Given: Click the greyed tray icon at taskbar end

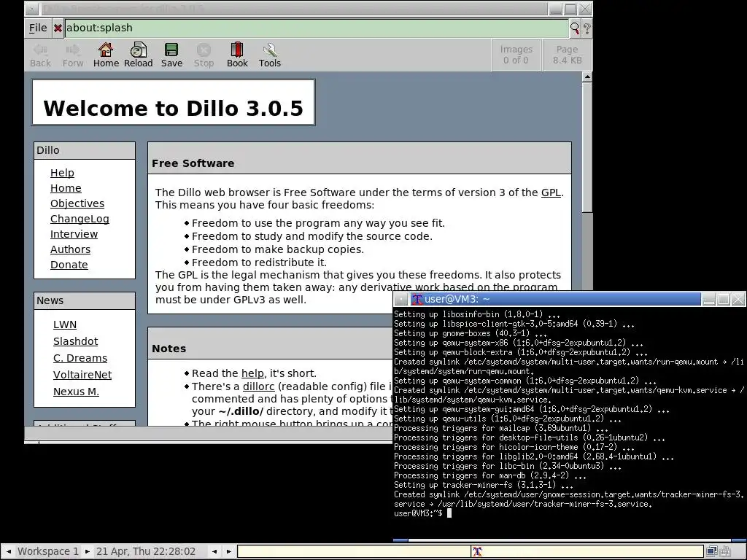Looking at the screenshot, I should (726, 551).
